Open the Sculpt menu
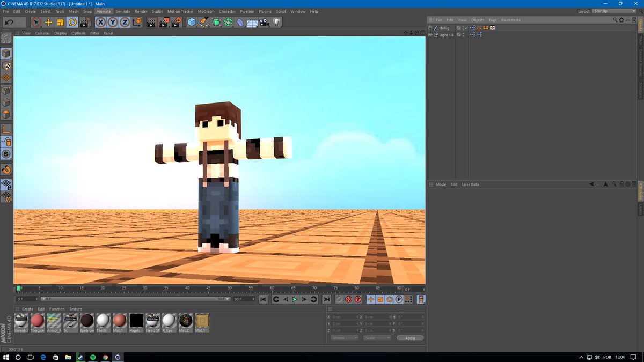This screenshot has width=644, height=362. [157, 11]
